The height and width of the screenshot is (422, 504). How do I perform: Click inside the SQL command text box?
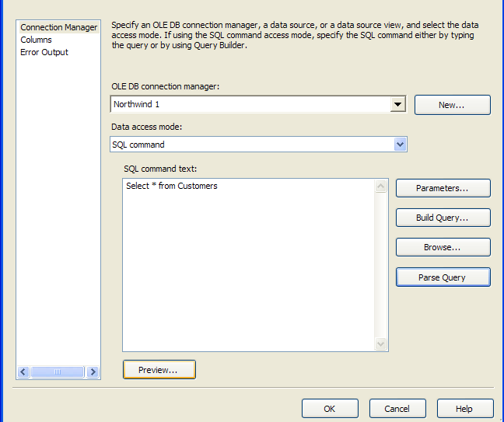248,265
